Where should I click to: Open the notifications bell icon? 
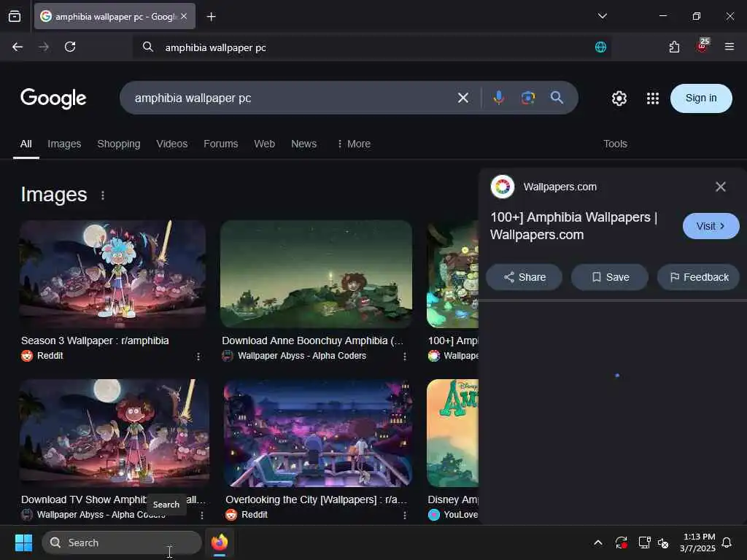pos(727,542)
